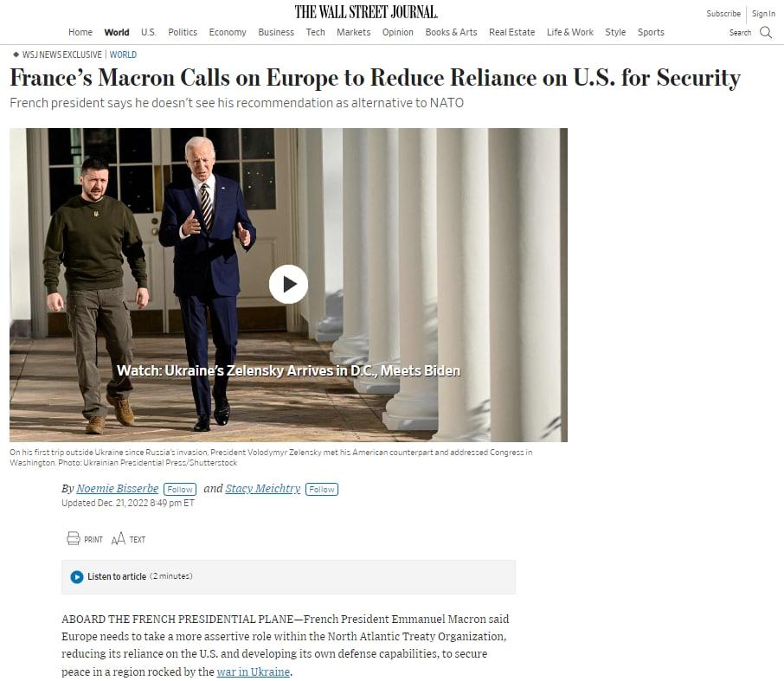Screen dimensions: 784x681
Task: Play the Zelensky arrives video
Action: click(288, 284)
